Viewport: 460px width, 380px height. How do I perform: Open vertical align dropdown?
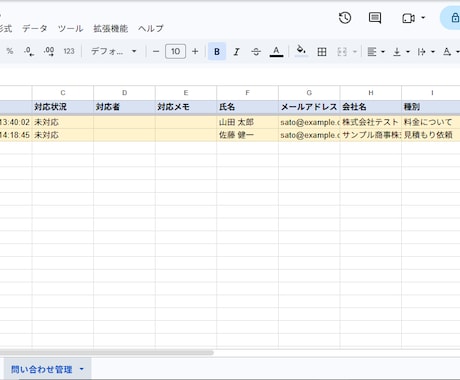(401, 51)
